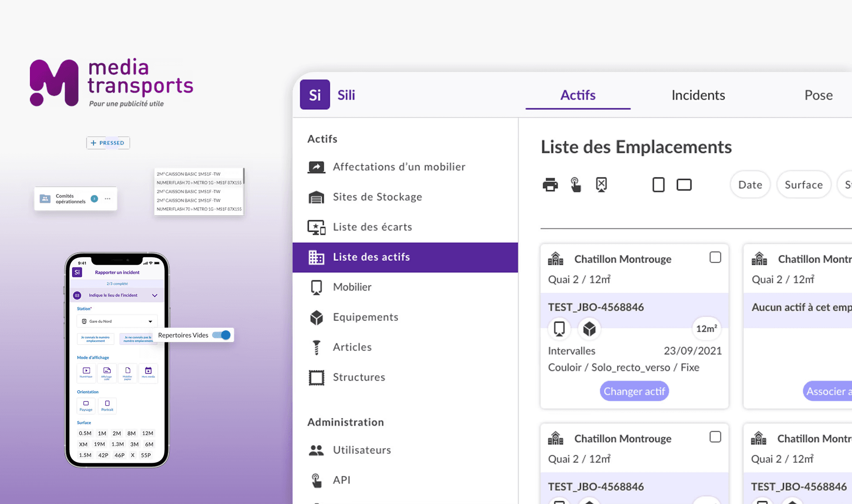Image resolution: width=852 pixels, height=504 pixels.
Task: Click the cube equipment icon in first card
Action: click(589, 328)
